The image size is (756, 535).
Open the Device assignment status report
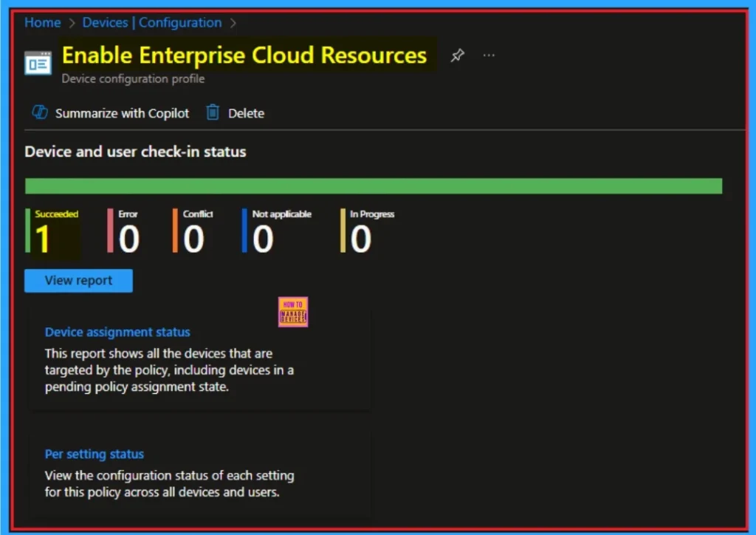click(117, 332)
